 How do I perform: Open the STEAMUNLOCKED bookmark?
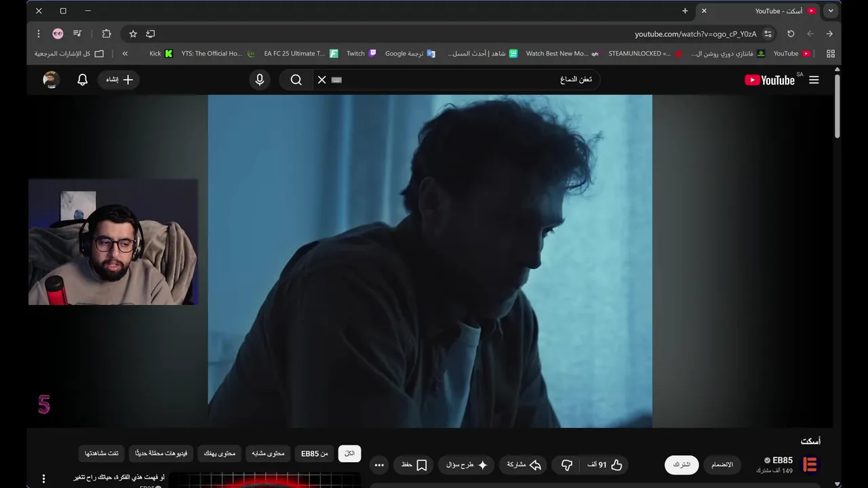coord(645,54)
